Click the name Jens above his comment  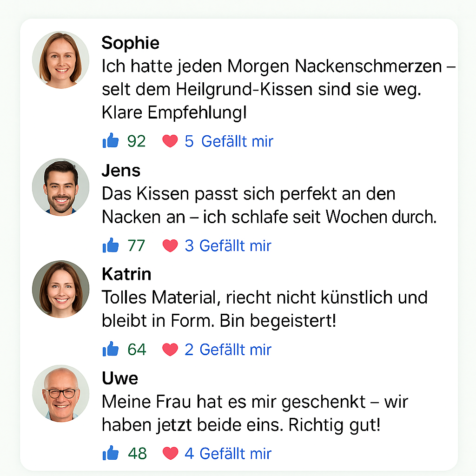121,170
